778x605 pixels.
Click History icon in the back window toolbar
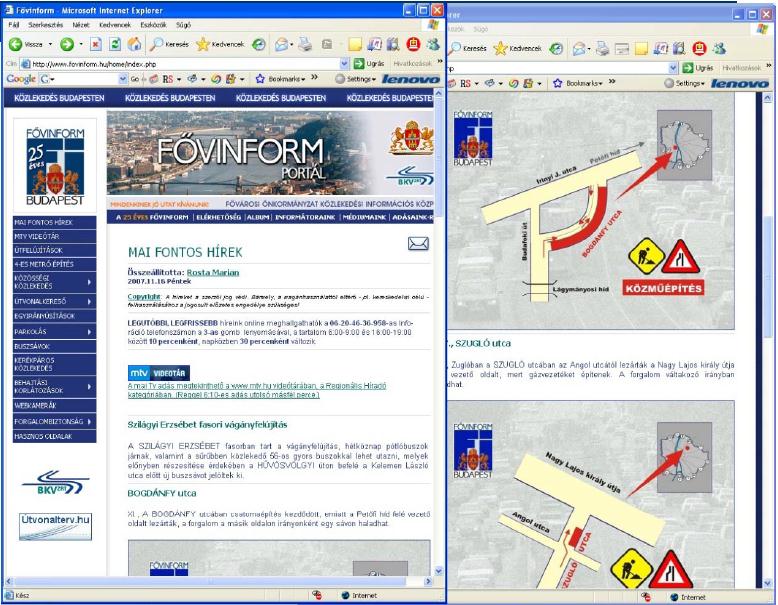tap(556, 49)
